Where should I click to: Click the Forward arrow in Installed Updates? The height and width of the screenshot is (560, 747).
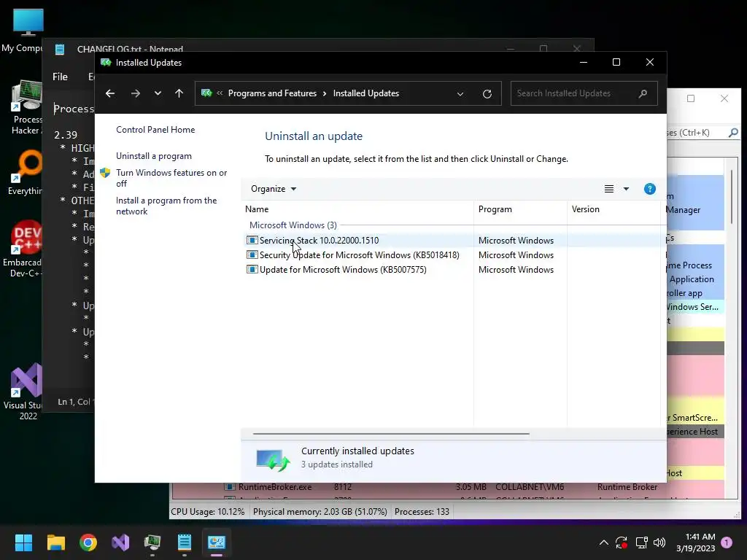point(136,93)
